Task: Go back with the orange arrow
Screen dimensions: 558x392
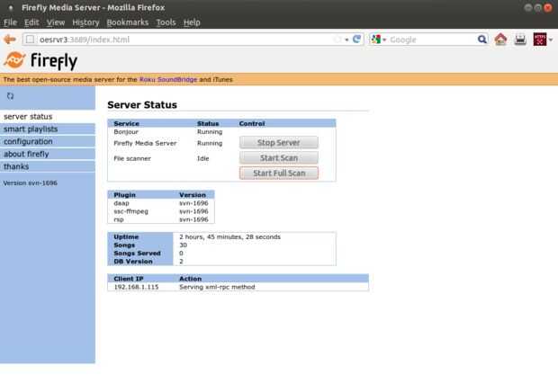Action: 10,40
